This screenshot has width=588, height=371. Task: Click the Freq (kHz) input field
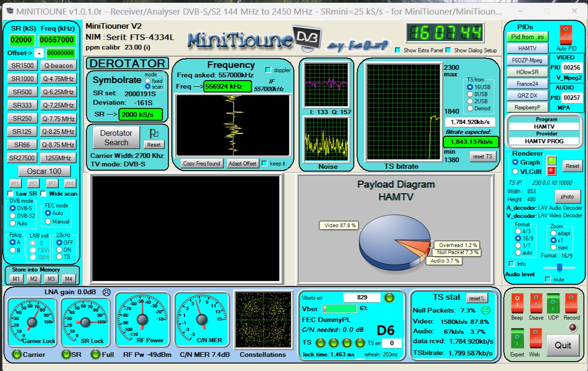click(57, 40)
